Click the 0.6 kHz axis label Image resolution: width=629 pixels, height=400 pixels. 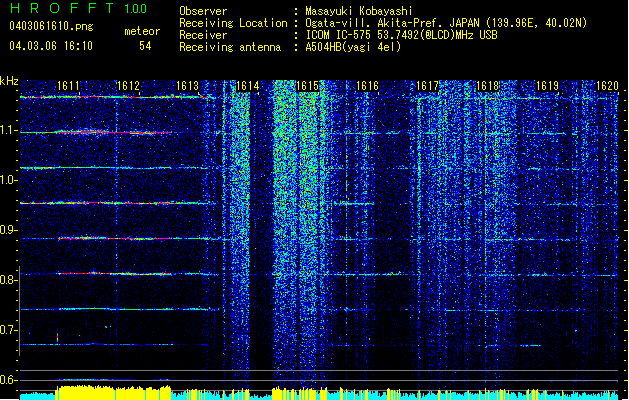click(9, 380)
